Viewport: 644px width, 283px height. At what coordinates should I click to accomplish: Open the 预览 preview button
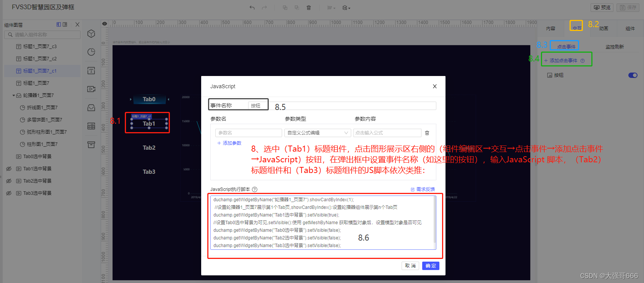coord(602,8)
